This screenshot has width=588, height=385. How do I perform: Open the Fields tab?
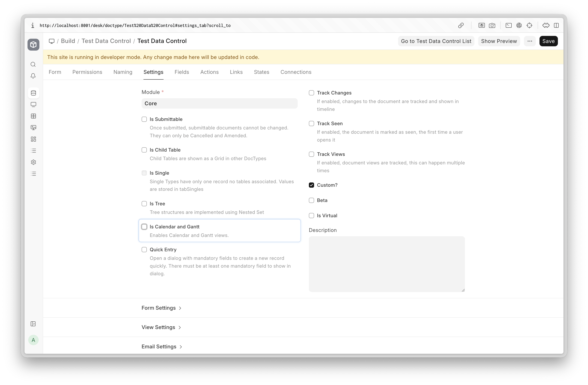click(x=182, y=72)
